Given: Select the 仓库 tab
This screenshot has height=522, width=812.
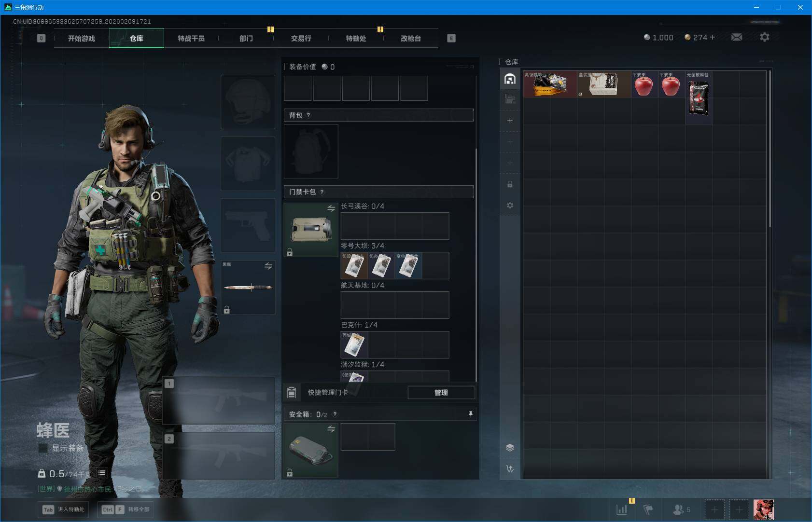Looking at the screenshot, I should pos(137,38).
